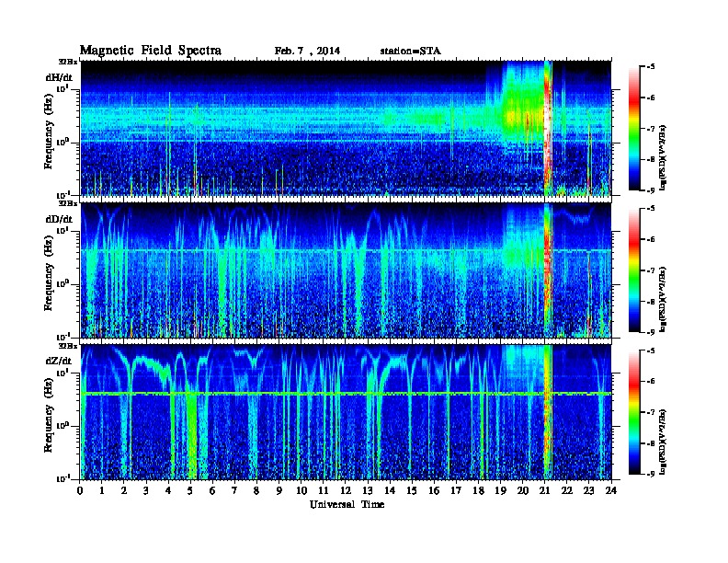Click the "-7" tick on dD/dt color bar
Viewport: 728px width, 563px height.
651,270
